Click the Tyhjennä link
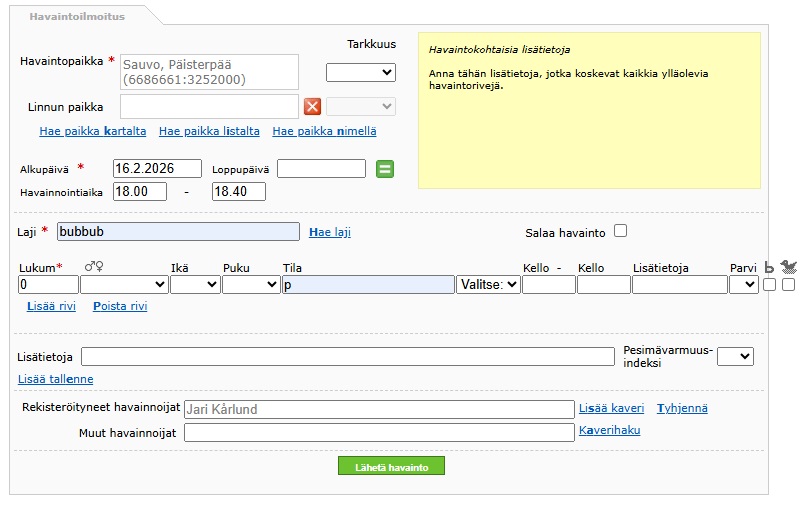The width and height of the screenshot is (812, 506). coord(682,408)
